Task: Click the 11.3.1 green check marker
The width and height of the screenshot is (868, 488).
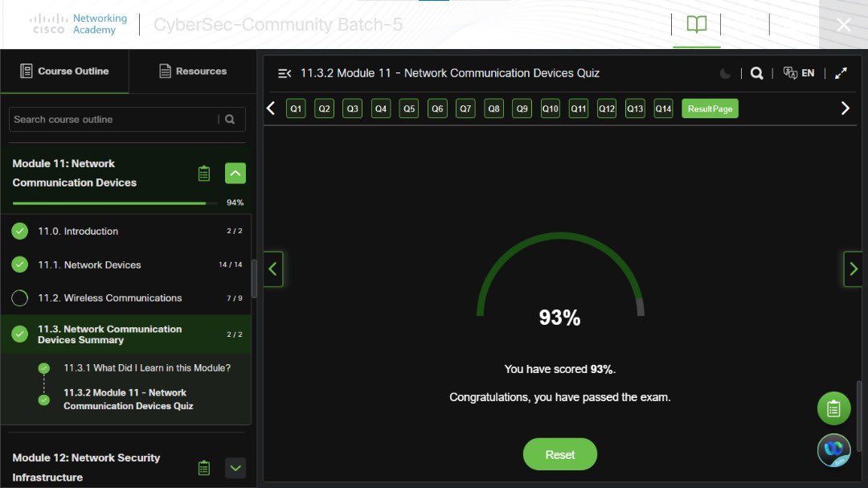Action: (x=43, y=367)
